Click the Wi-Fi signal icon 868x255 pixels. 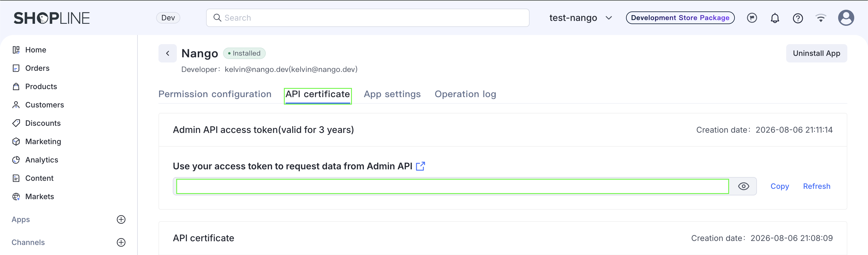tap(820, 18)
